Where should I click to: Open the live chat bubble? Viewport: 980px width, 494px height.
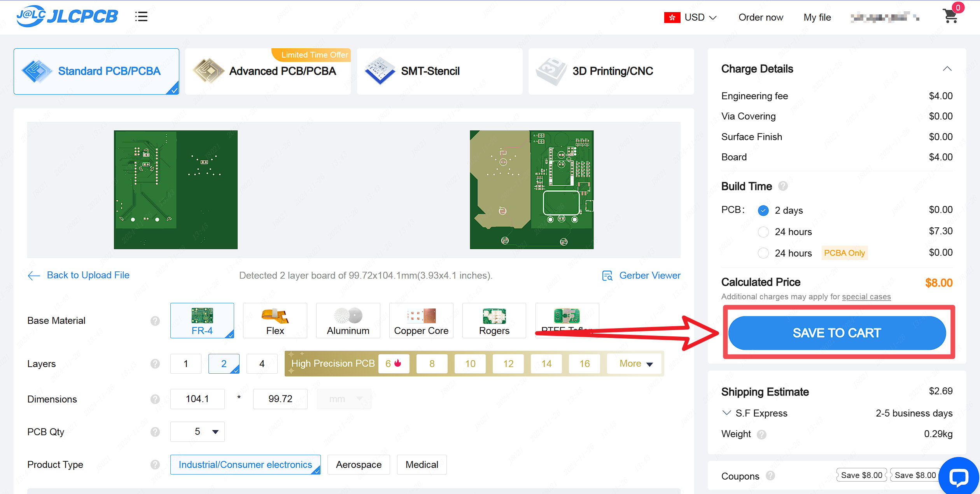point(958,476)
